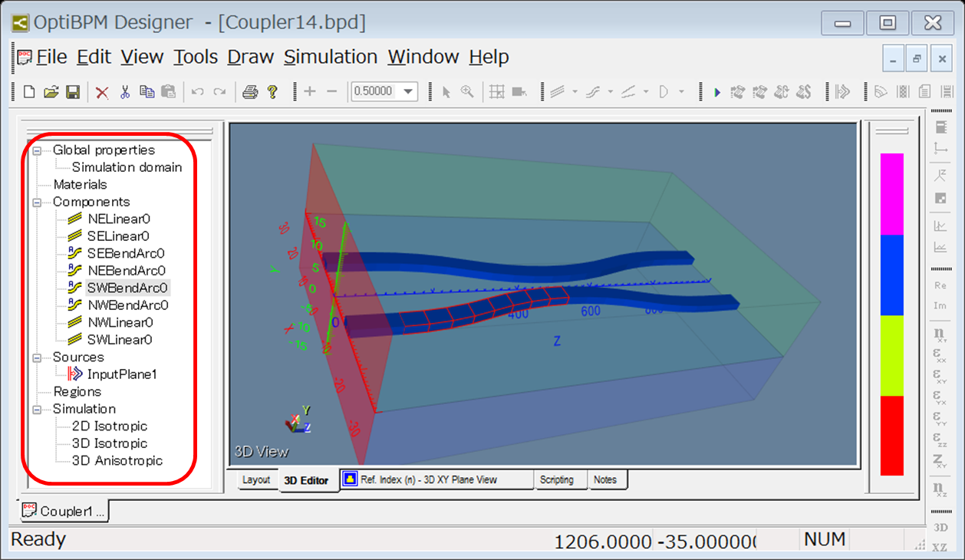Select the Im display mode in right sidebar
Screen dimensions: 965x560
(940, 307)
